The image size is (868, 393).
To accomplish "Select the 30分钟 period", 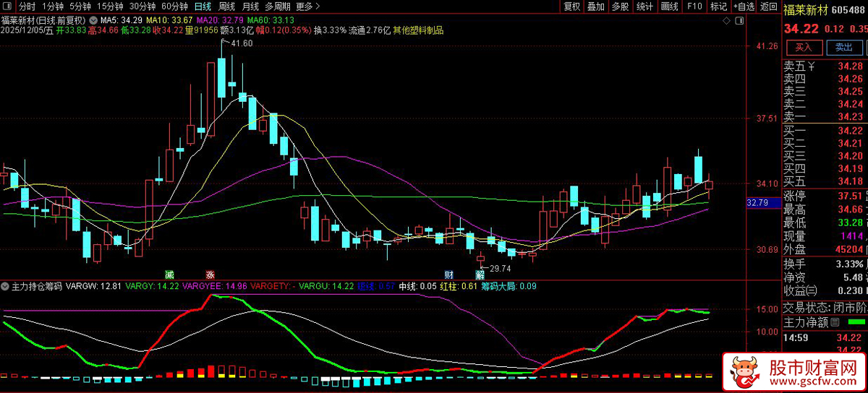I will (142, 7).
